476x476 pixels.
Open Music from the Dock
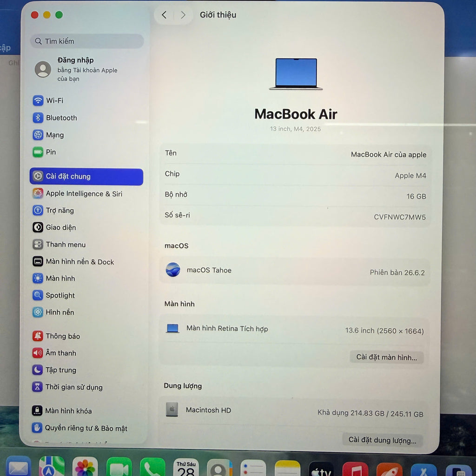355,469
